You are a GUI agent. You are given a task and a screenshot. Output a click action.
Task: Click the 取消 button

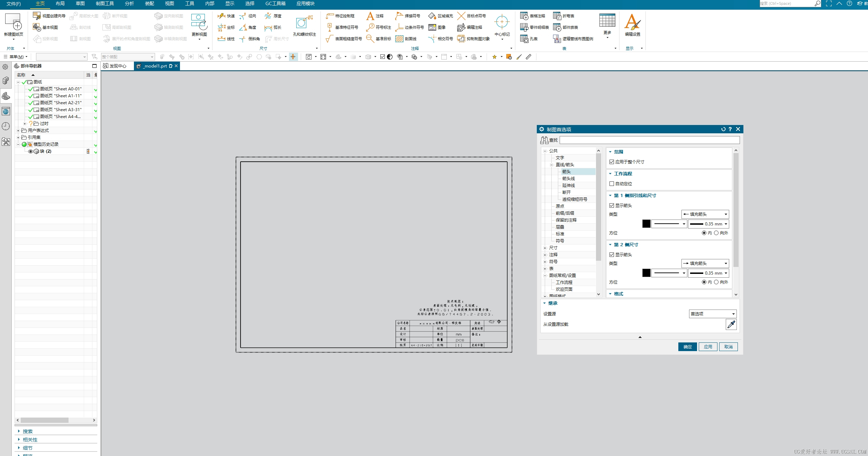(x=728, y=347)
